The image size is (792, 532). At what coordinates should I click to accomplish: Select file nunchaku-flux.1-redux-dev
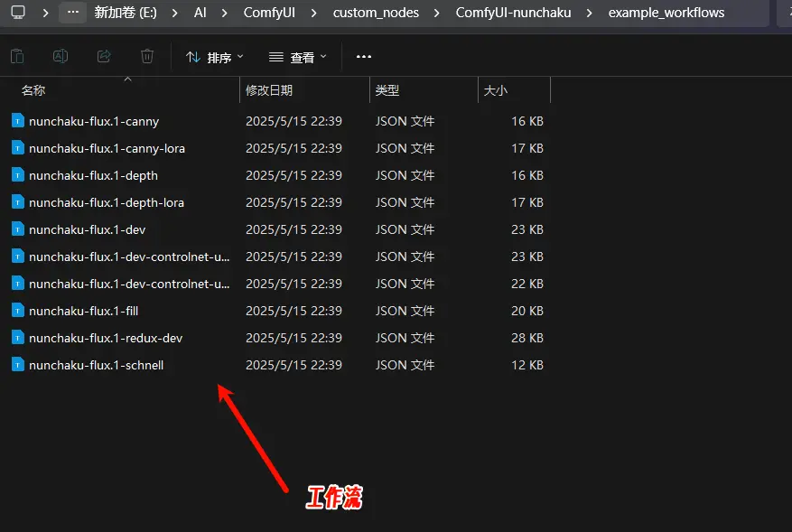click(x=106, y=338)
